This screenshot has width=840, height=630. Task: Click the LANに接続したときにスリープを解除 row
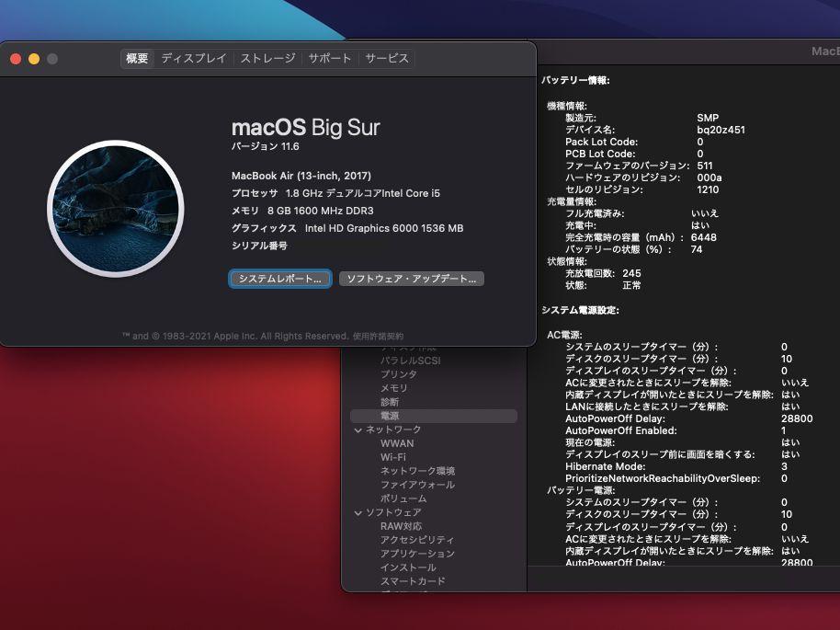coord(683,407)
